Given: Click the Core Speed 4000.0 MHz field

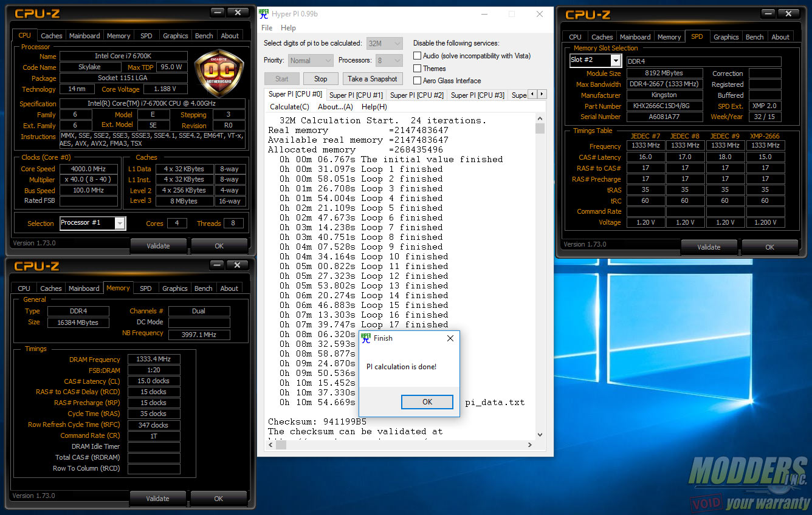Looking at the screenshot, I should click(89, 169).
